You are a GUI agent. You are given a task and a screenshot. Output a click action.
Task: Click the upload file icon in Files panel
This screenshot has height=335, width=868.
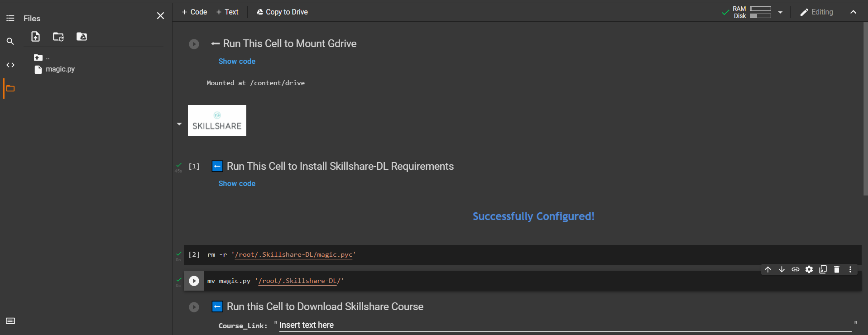(35, 37)
